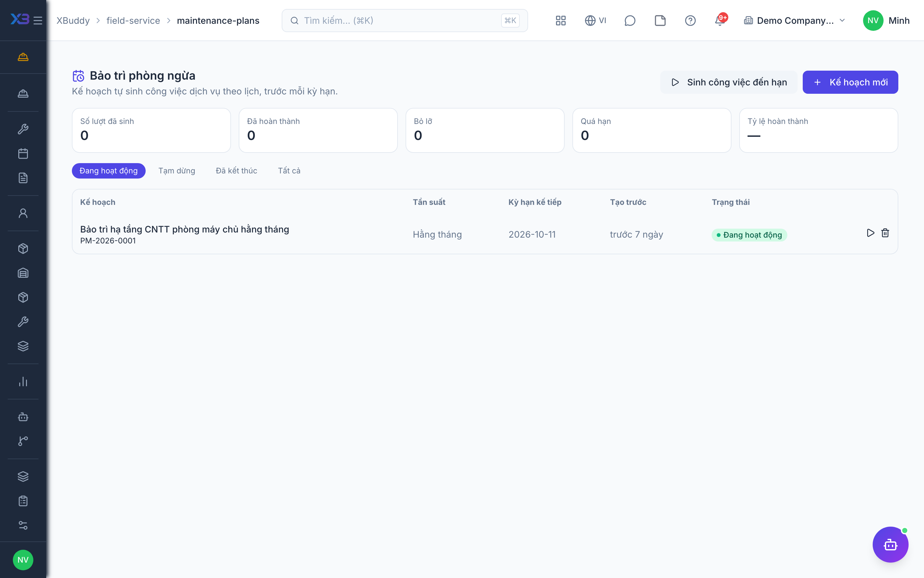Open the bar chart reports icon
This screenshot has height=578, width=924.
[23, 381]
